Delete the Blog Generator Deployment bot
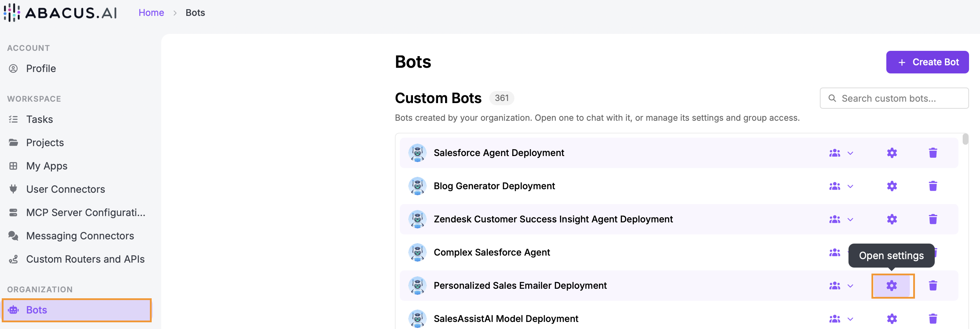This screenshot has height=329, width=980. click(x=933, y=186)
